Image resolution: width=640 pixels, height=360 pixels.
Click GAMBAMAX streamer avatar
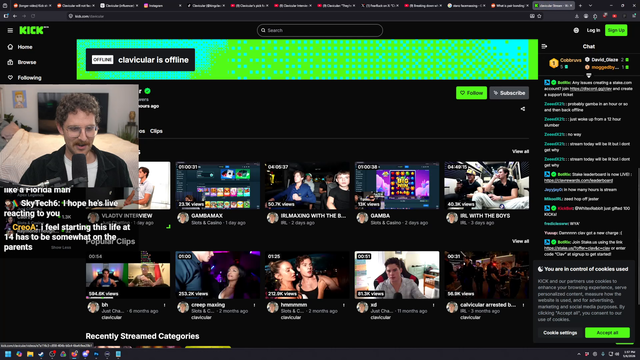coord(183,218)
